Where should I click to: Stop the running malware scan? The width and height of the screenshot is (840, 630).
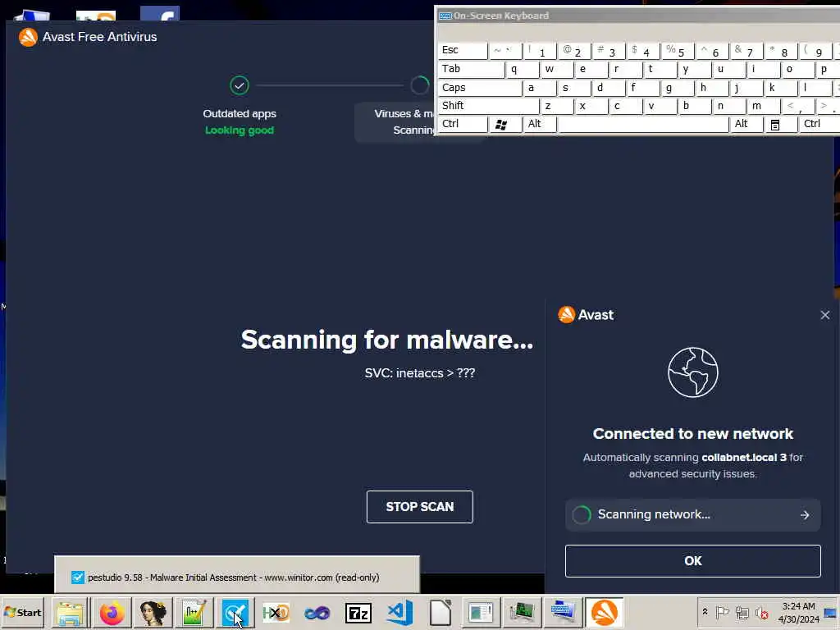coord(419,507)
